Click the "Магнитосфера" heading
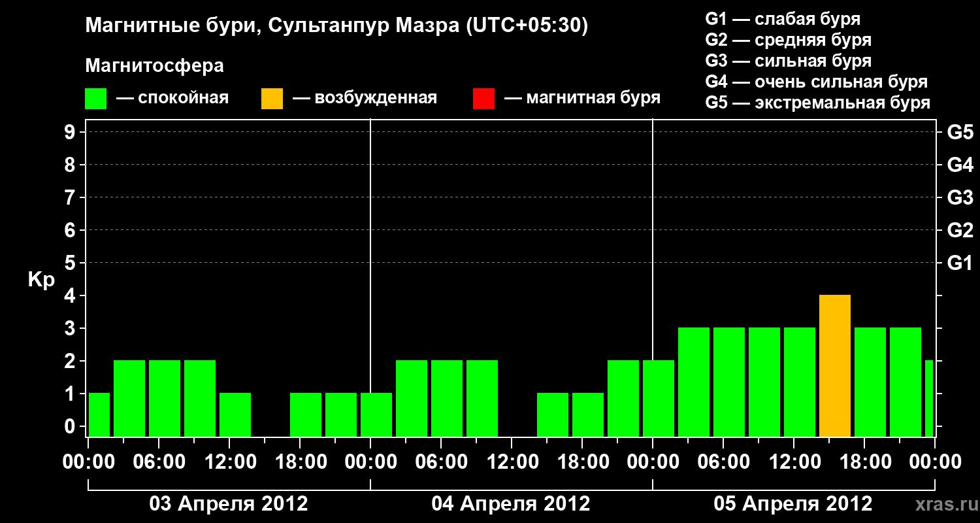 coord(155,66)
